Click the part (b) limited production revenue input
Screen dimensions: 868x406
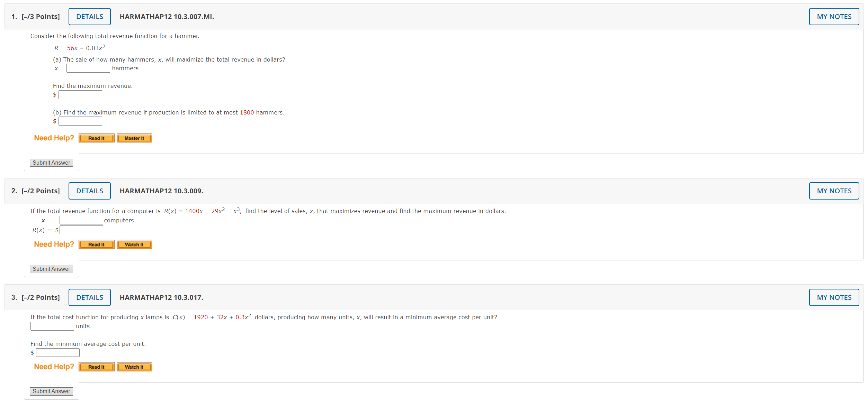coord(80,121)
